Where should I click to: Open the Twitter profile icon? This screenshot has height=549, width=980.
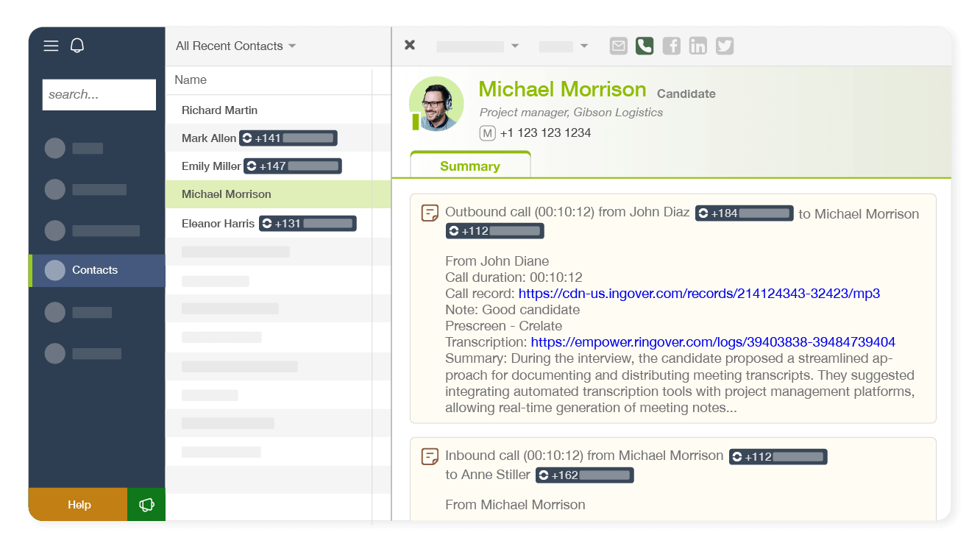724,45
